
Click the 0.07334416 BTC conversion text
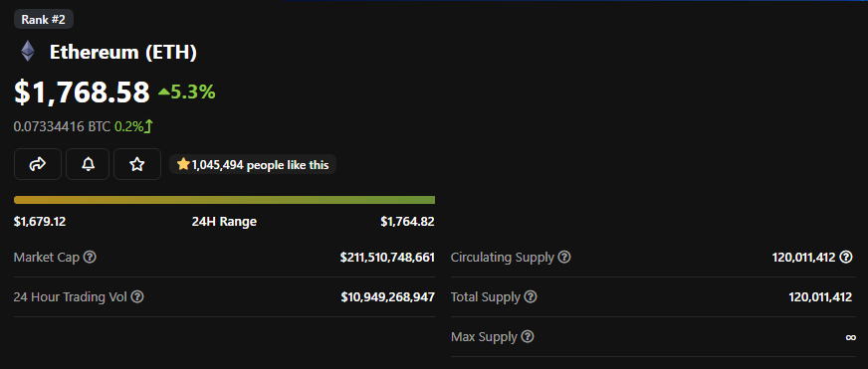pos(62,126)
